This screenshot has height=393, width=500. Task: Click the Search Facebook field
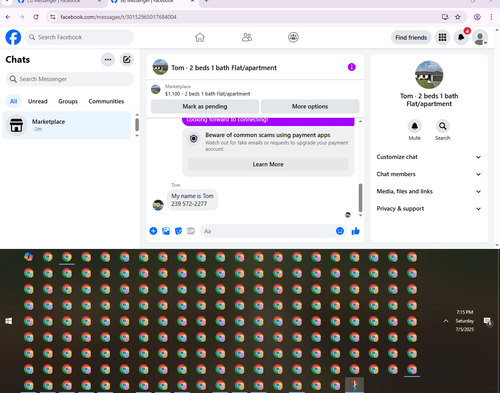79,37
